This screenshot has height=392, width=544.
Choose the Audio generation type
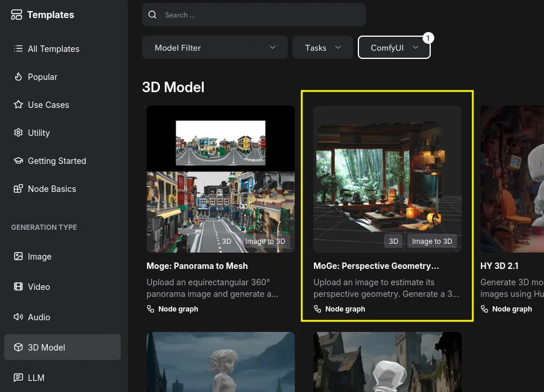(62, 317)
